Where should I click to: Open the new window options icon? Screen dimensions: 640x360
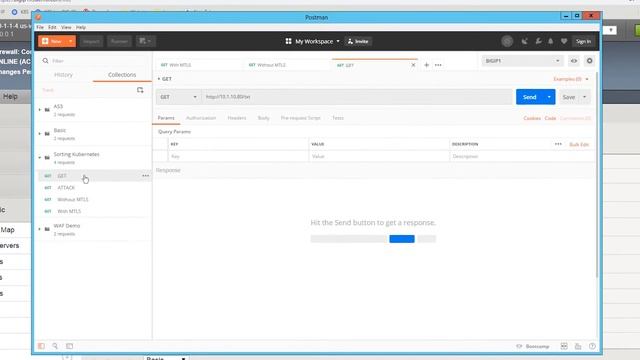coord(145,41)
